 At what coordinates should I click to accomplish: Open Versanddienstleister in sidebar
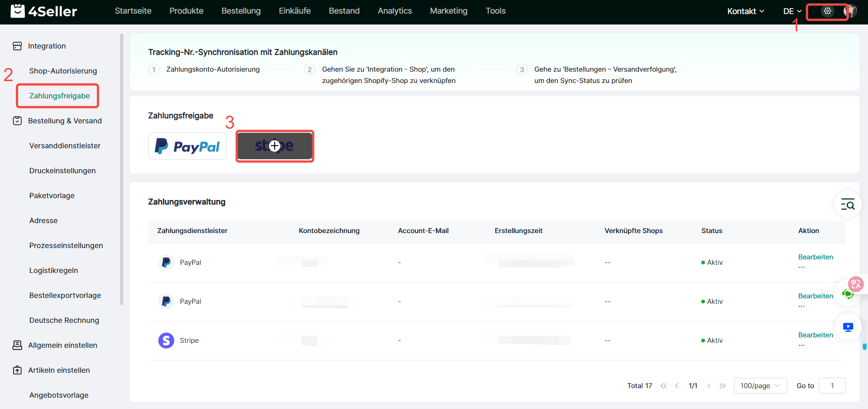[x=65, y=146]
